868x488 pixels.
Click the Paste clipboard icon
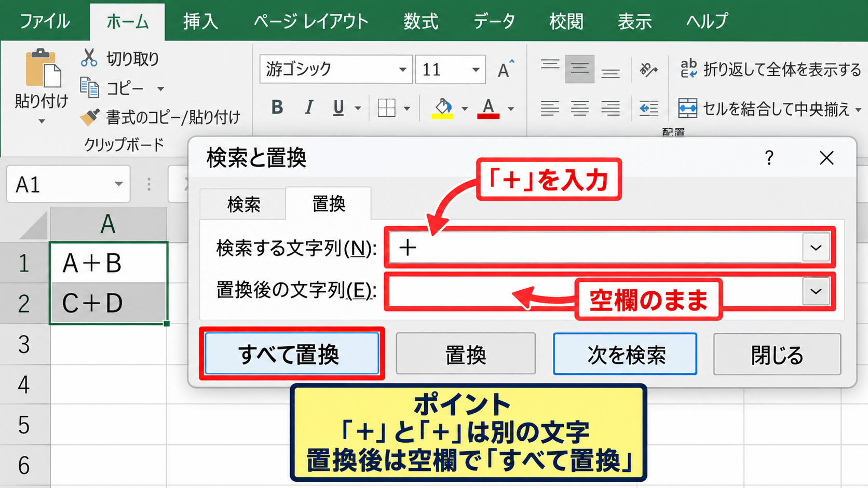(x=43, y=68)
